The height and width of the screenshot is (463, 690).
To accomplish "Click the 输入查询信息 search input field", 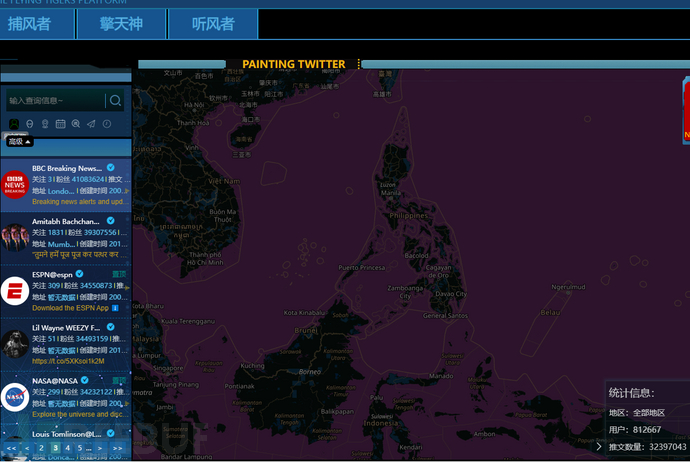I will pyautogui.click(x=55, y=100).
